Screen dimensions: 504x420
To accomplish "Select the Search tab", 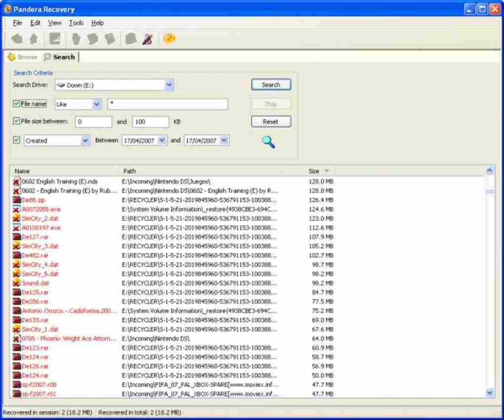I will coord(60,57).
